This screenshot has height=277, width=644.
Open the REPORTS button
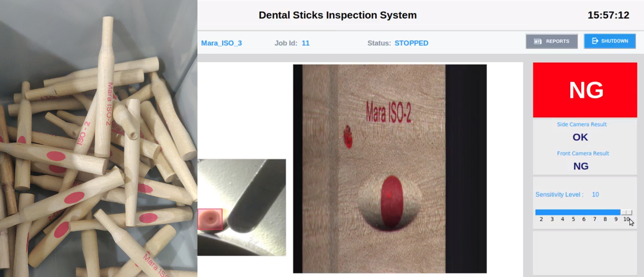pos(552,41)
